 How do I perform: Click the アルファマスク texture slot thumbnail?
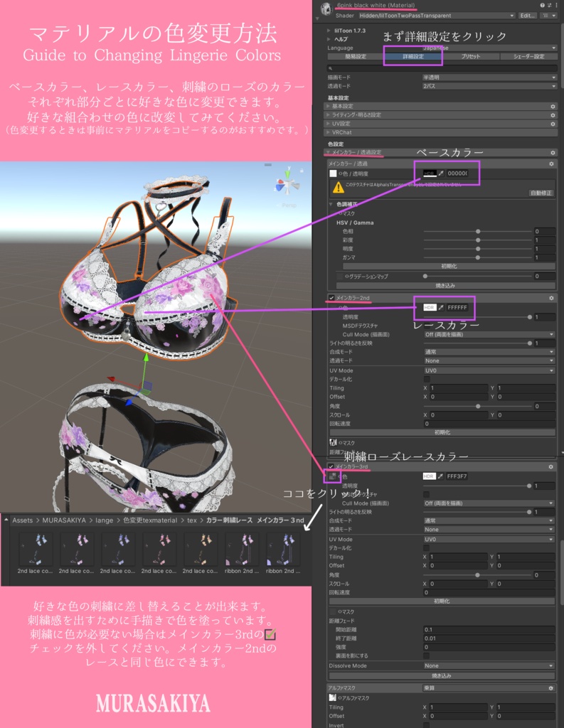tap(332, 697)
